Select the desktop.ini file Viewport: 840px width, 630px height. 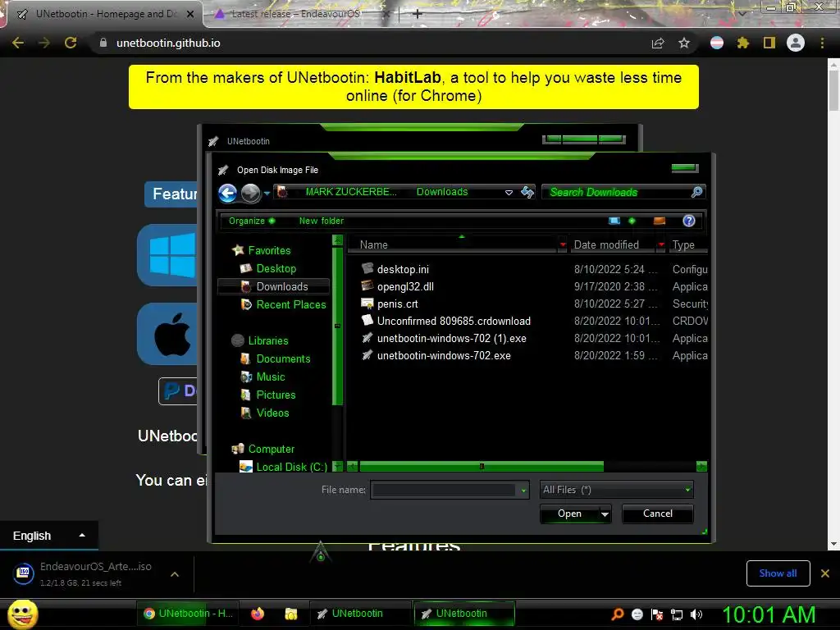pos(403,269)
